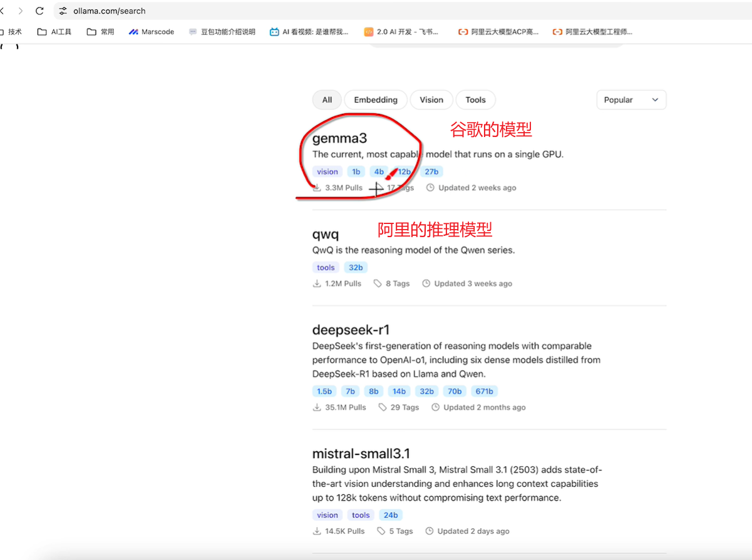Click the 3.3M Pulls text
The width and height of the screenshot is (752, 560).
[344, 188]
